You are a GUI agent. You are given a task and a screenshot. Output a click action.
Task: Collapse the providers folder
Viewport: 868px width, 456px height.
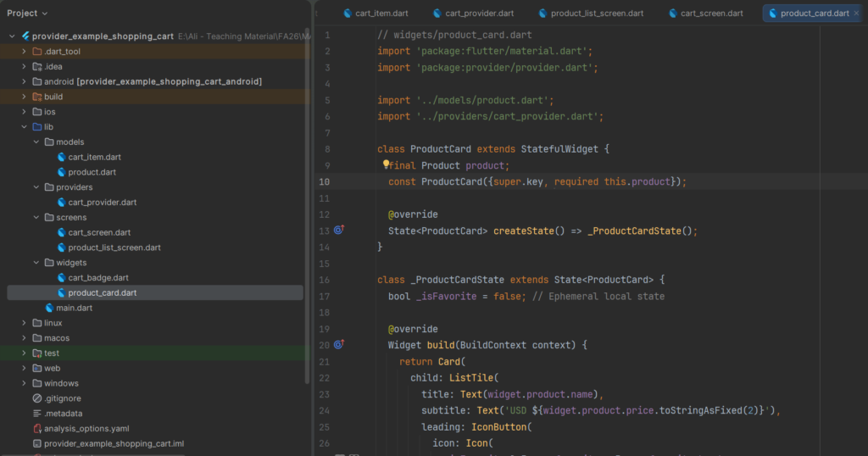36,187
